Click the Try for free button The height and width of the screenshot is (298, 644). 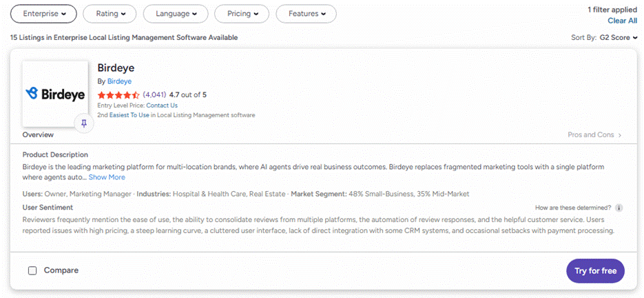[596, 271]
